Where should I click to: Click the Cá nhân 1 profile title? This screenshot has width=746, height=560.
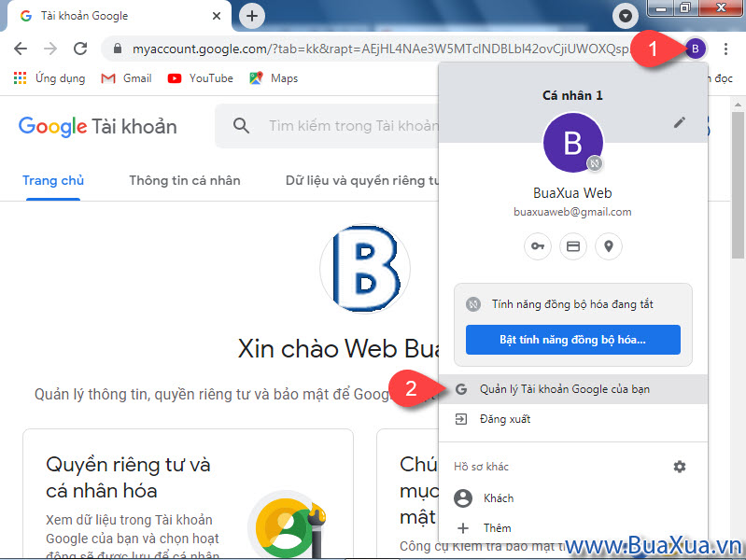pyautogui.click(x=573, y=95)
